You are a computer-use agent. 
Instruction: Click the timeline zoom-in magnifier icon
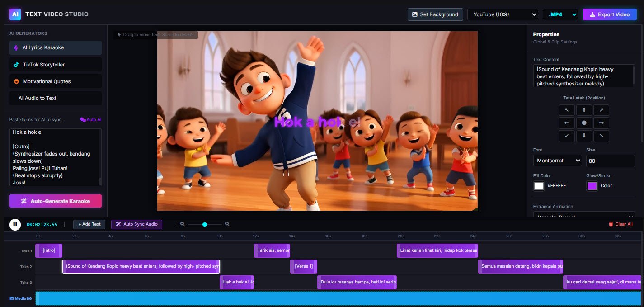(227, 224)
